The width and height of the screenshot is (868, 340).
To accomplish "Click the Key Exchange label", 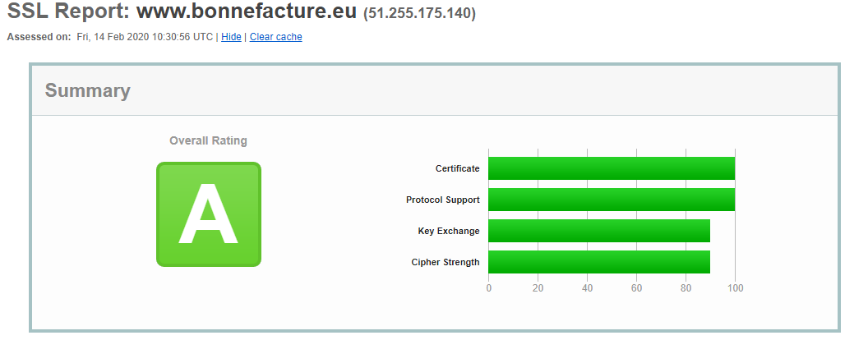I will point(448,231).
